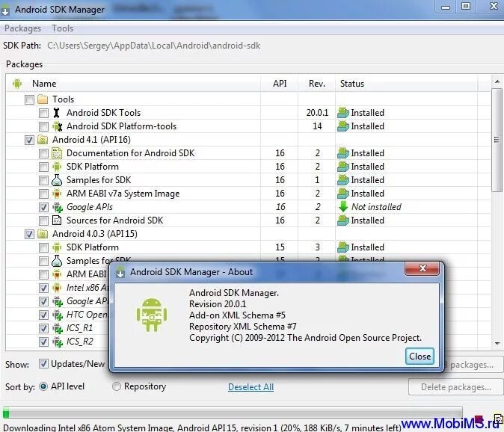Click the flask icon for Samples for SDK API 16

coord(57,180)
